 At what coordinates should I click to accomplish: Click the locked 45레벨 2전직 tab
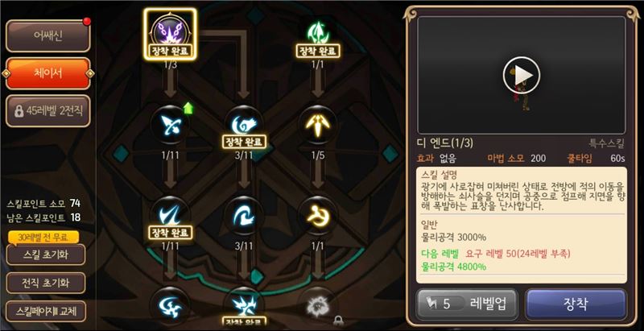click(48, 111)
